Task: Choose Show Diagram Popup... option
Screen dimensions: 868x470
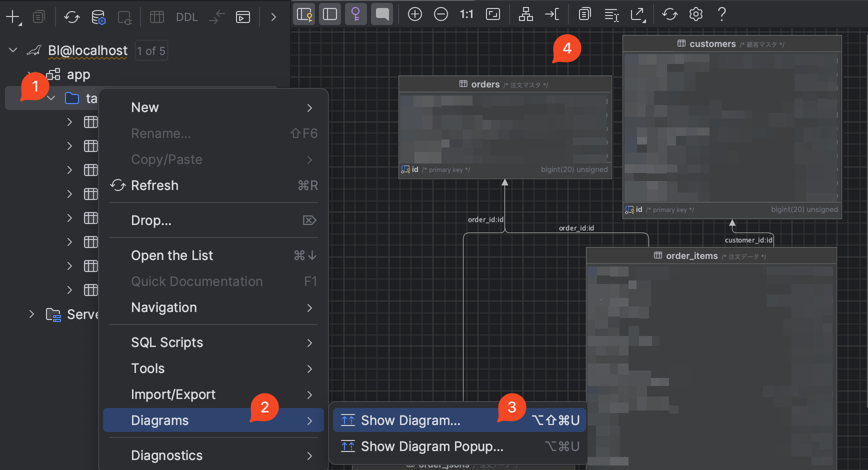Action: point(431,446)
